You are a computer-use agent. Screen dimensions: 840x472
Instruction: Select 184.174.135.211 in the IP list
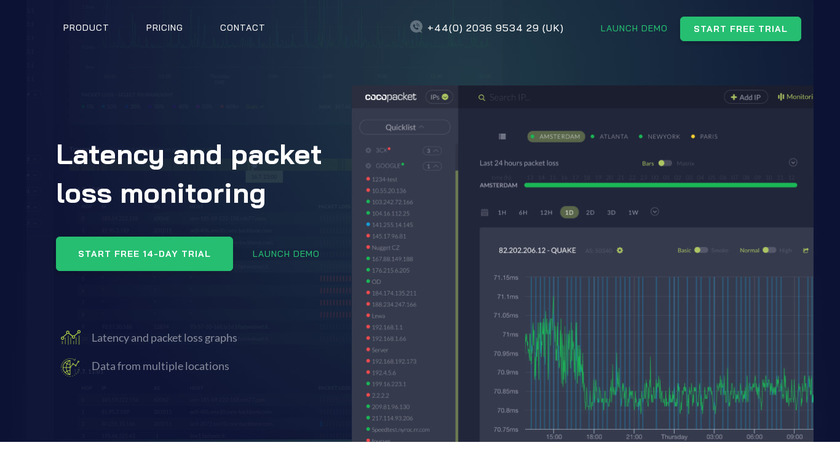tap(394, 293)
